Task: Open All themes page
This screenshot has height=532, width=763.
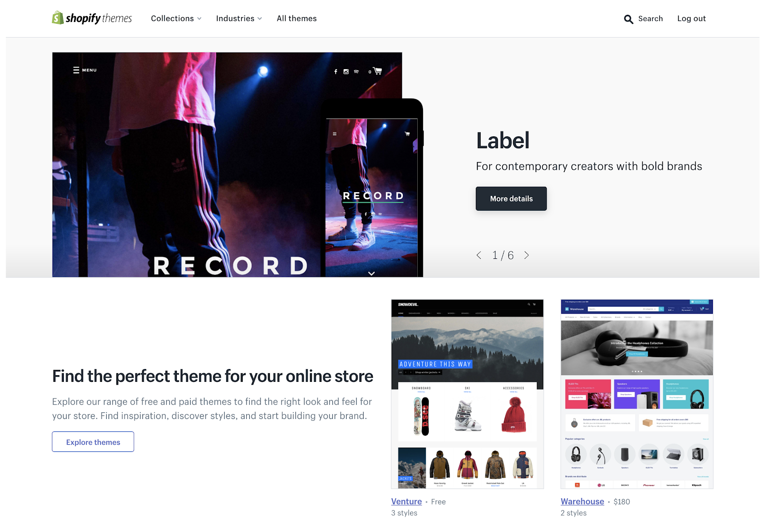Action: (x=297, y=19)
